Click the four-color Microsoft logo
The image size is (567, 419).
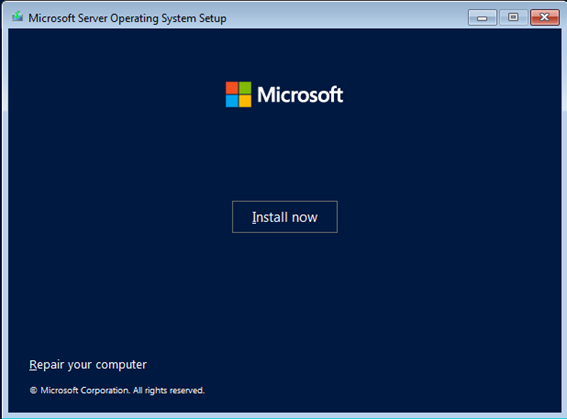click(x=238, y=94)
